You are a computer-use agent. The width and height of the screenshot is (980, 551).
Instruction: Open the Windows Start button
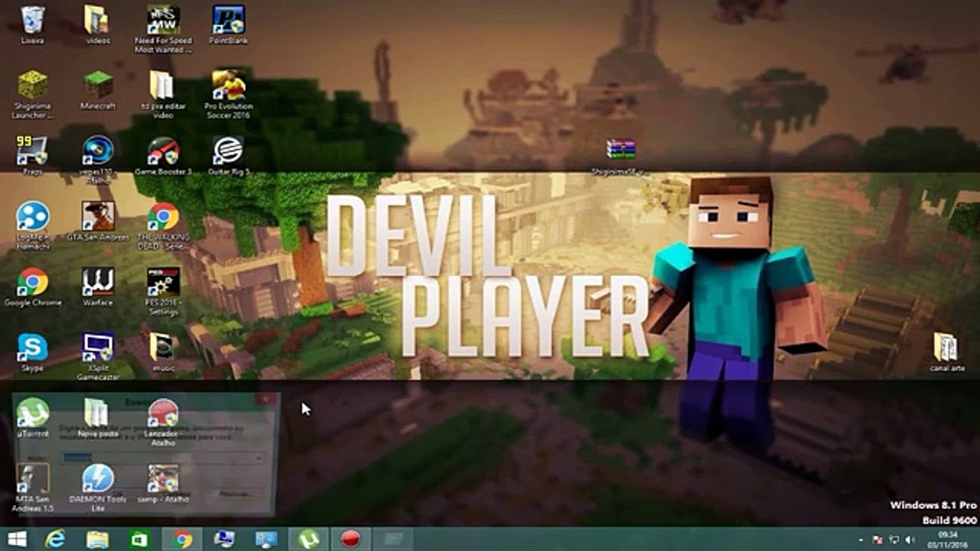point(15,540)
